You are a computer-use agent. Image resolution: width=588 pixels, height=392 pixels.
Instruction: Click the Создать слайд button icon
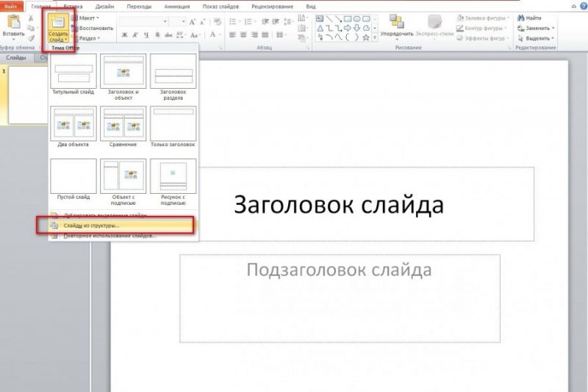[x=57, y=23]
